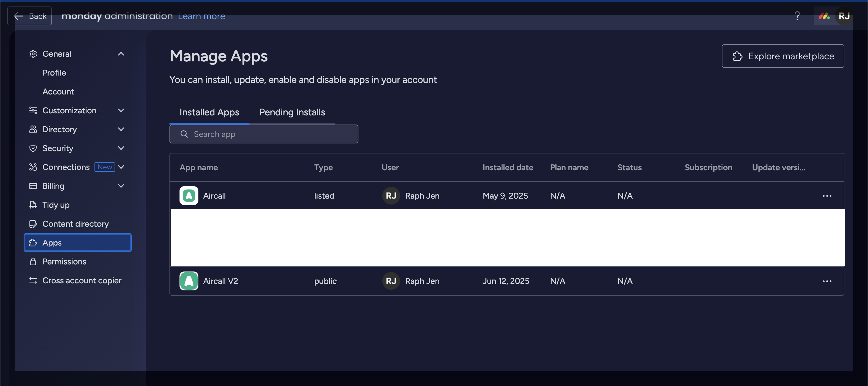Click the App name column header
The image size is (868, 386).
pyautogui.click(x=199, y=167)
